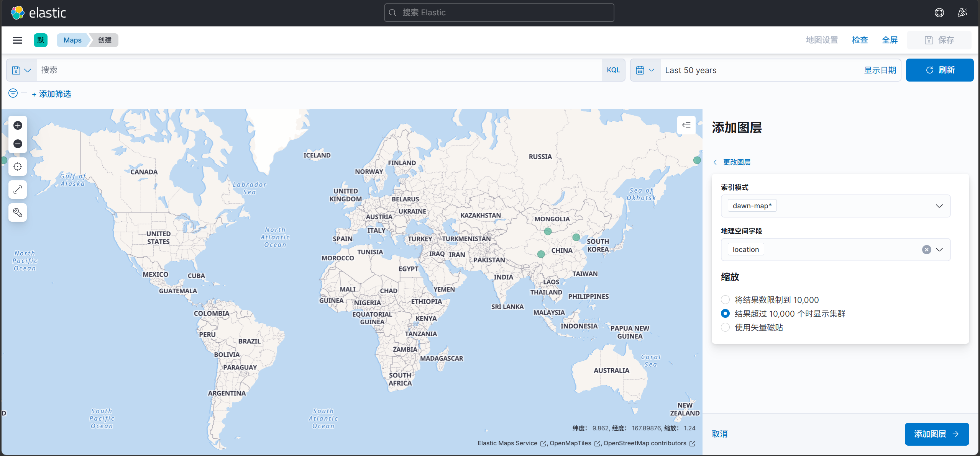Collapse the map layers panel arrow
Screen dimensions: 980x456
[x=686, y=125]
